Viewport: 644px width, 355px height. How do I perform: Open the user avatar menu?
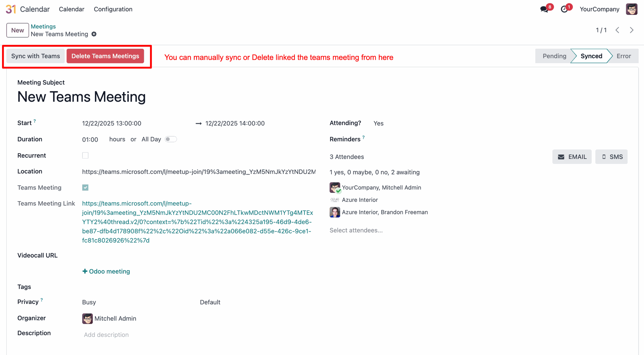tap(632, 9)
